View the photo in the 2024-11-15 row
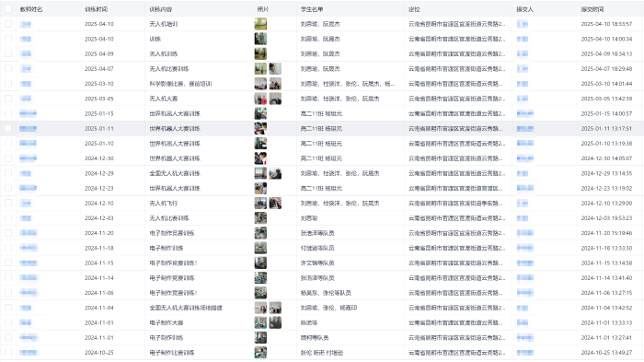Viewport: 644px width, 362px height. [x=260, y=263]
